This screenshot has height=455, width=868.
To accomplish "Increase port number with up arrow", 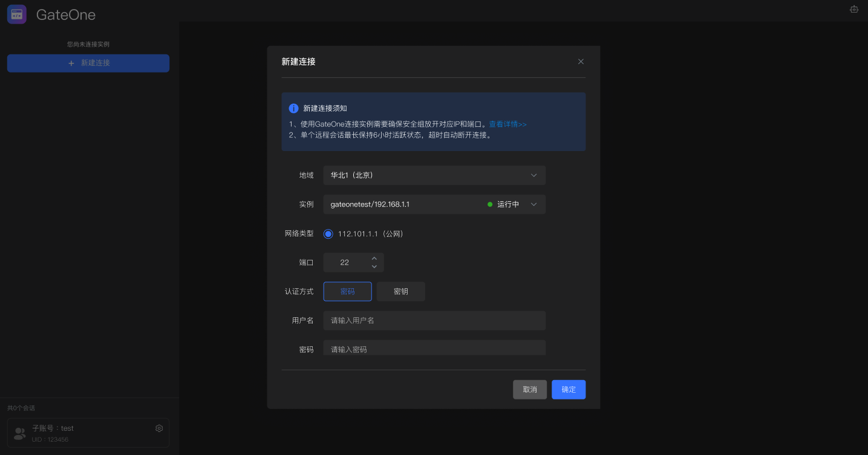I will click(374, 258).
